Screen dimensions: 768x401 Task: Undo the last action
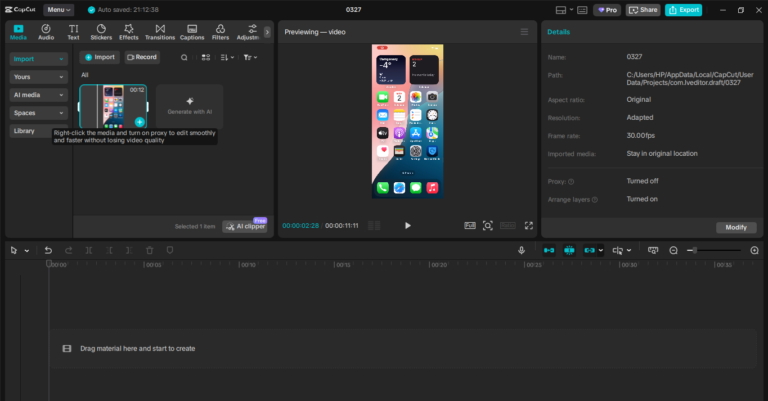pyautogui.click(x=48, y=251)
